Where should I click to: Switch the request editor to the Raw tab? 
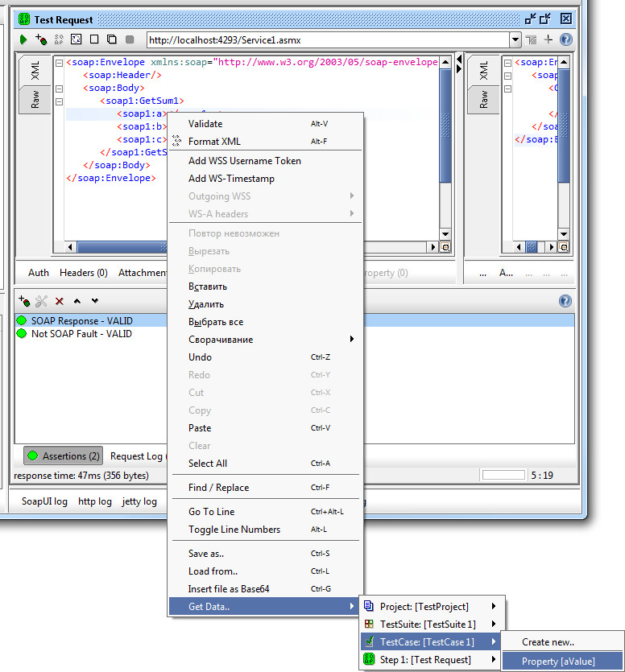coord(35,100)
